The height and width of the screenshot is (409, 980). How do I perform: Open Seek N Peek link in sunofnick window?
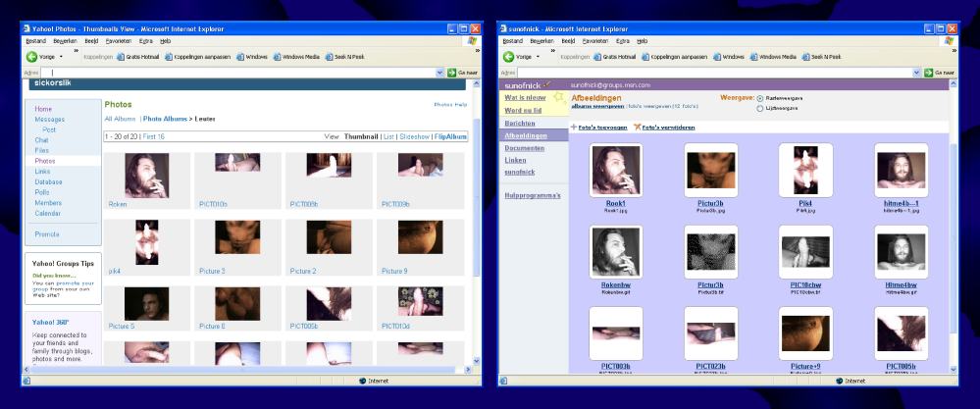(x=822, y=57)
